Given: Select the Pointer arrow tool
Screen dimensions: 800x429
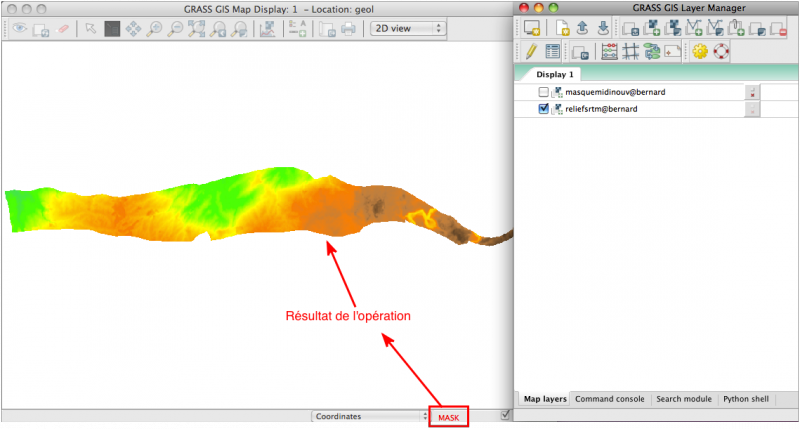Looking at the screenshot, I should point(91,29).
